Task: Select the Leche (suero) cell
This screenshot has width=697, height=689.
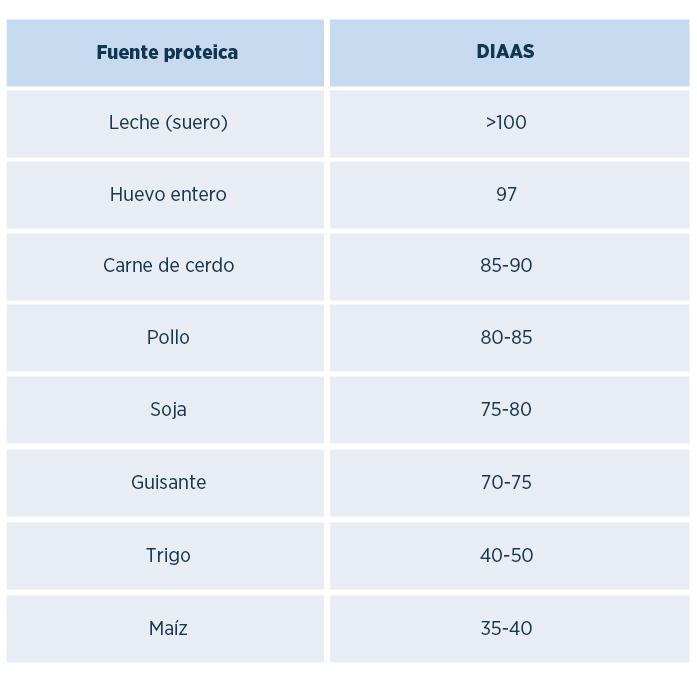Action: click(x=168, y=123)
